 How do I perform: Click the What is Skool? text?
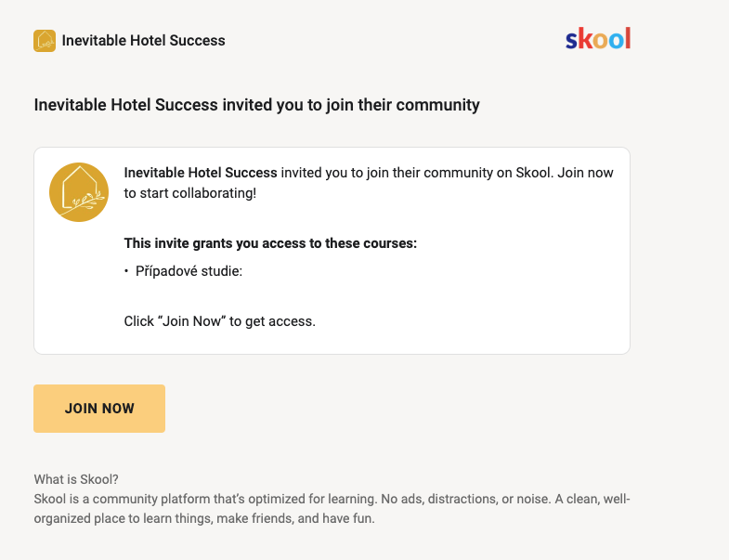pyautogui.click(x=76, y=479)
